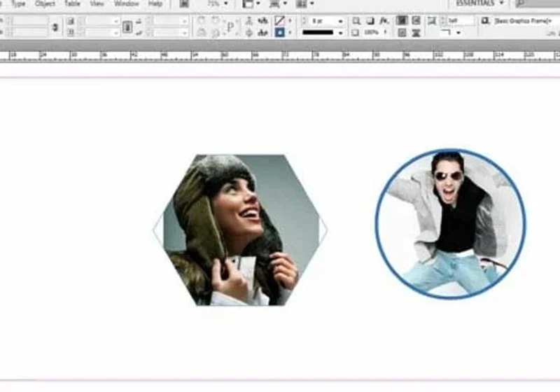Screen dimensions: 560x392
Task: Open the ESSENTIALS workspace switcher
Action: click(479, 3)
